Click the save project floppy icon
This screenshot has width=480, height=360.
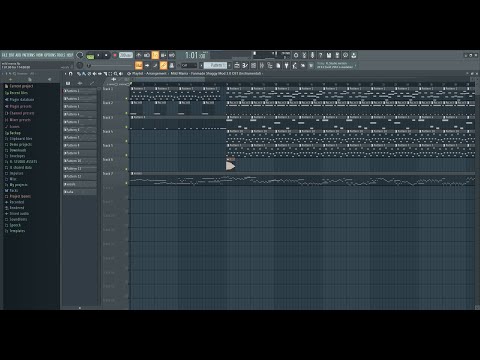point(329,55)
